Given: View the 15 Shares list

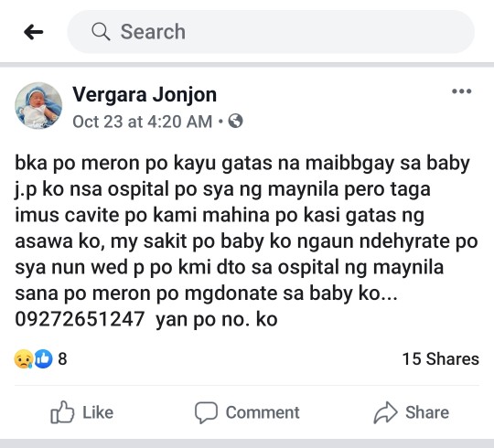Looking at the screenshot, I should 440,359.
